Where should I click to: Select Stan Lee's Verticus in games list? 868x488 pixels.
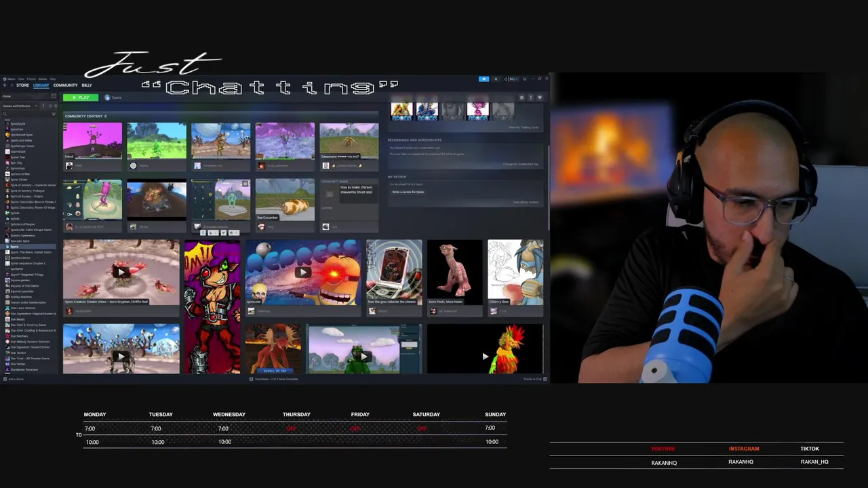tap(20, 308)
